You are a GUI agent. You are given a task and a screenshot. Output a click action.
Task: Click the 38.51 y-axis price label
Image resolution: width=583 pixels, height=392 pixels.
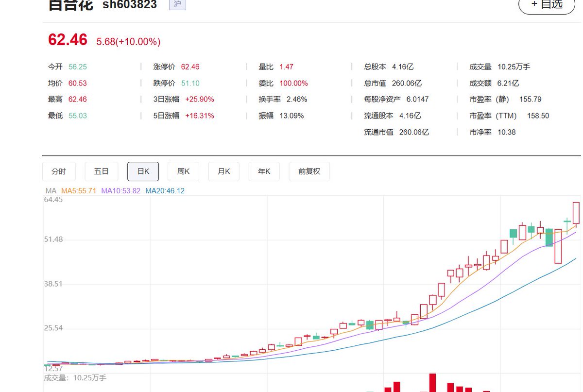[53, 284]
